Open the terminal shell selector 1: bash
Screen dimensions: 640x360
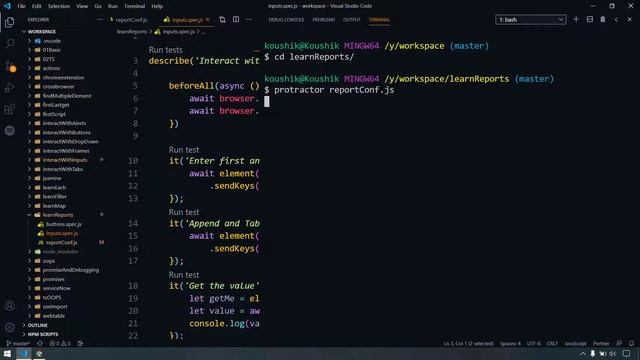tap(531, 20)
